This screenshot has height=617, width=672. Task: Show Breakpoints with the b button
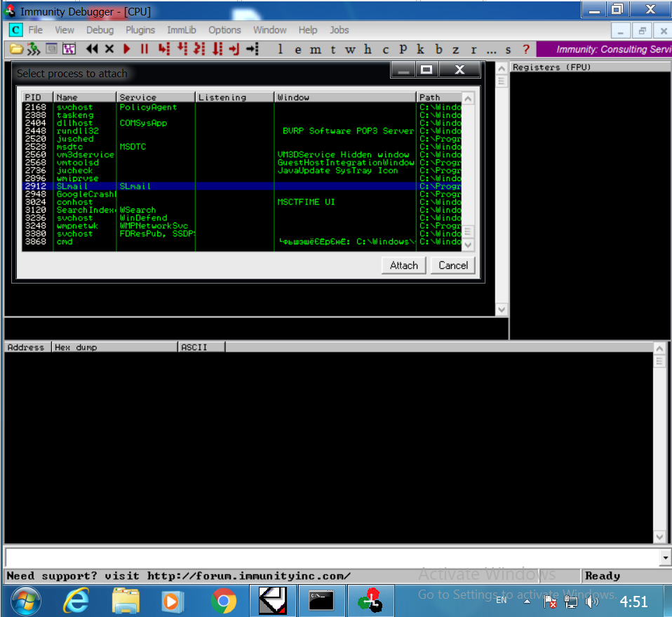click(439, 49)
